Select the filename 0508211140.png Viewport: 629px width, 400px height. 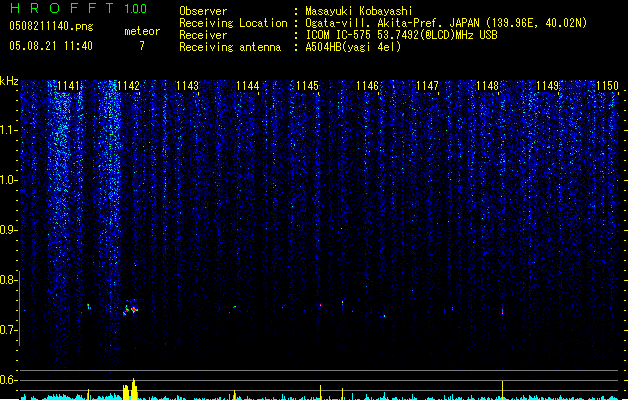pos(51,27)
